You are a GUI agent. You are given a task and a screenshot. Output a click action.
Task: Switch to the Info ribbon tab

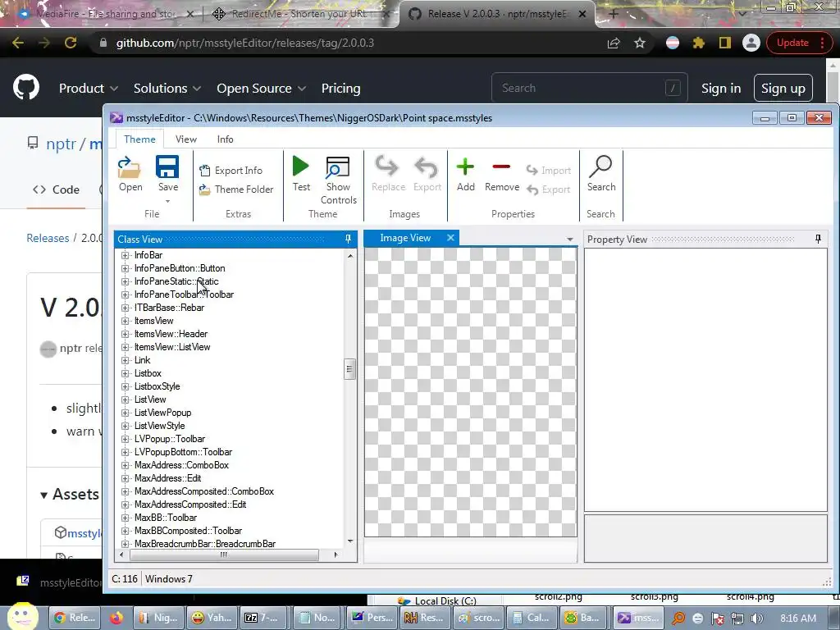(x=225, y=139)
